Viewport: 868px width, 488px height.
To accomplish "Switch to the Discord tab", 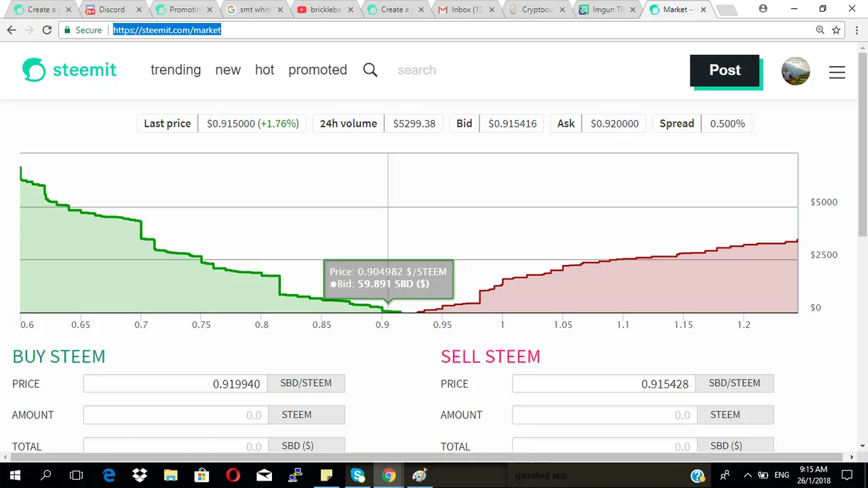I will [112, 9].
